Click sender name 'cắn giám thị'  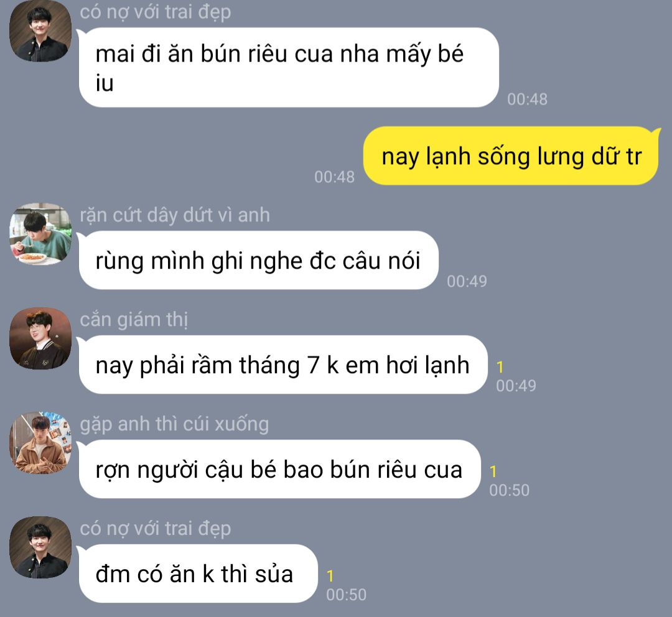coord(134,320)
